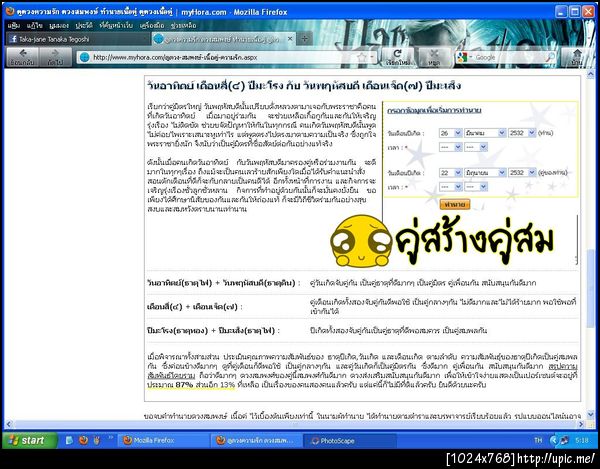The width and height of the screenshot is (600, 469).
Task: Open the ช่วยเหลือ (Help) menu
Action: (183, 26)
